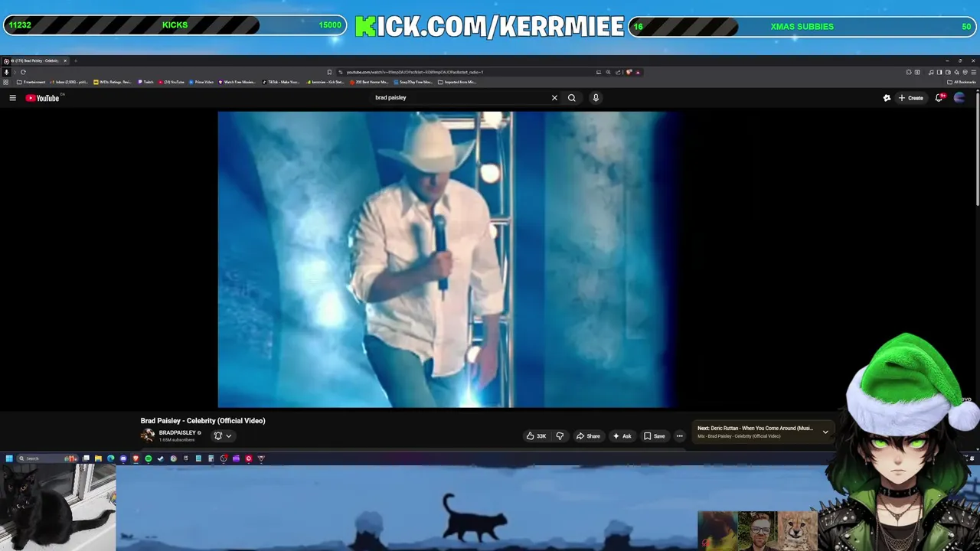Click the Windows taskbar Search box
This screenshot has height=551, width=980.
pos(46,458)
